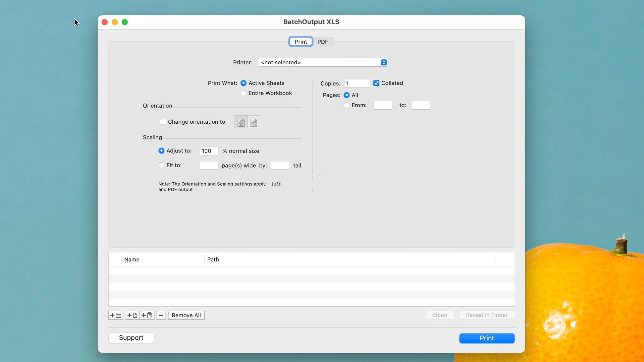Select the Fit to scaling option
Viewport: 644px width, 362px height.
[x=161, y=165]
